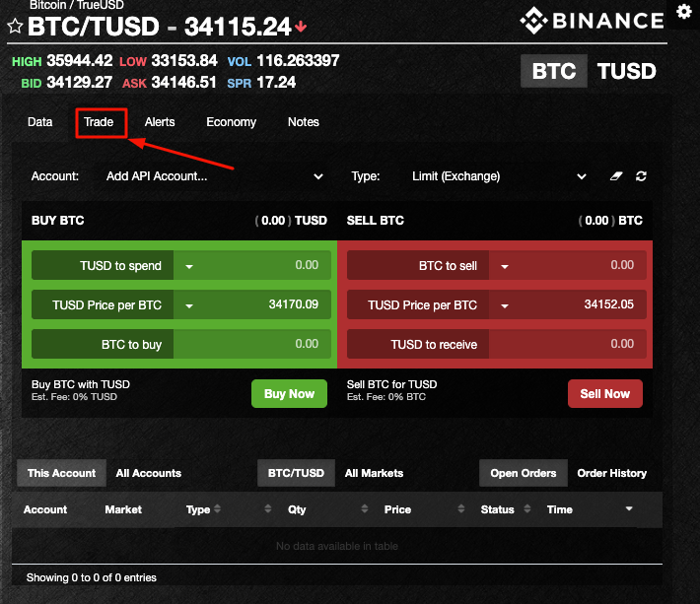700x604 pixels.
Task: Click the BUY BTC 0.00 TUSD balance
Action: coord(291,221)
